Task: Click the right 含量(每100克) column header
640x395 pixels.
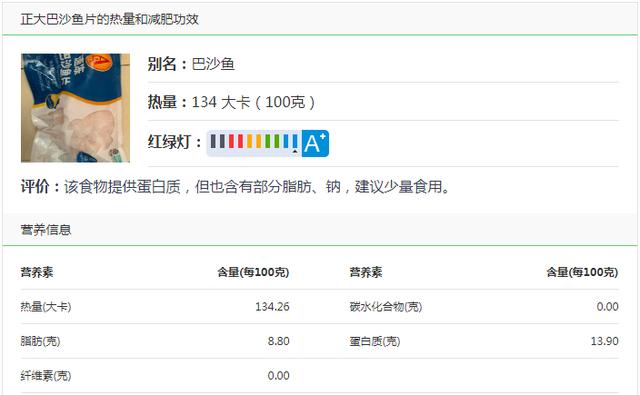Action: coord(582,272)
